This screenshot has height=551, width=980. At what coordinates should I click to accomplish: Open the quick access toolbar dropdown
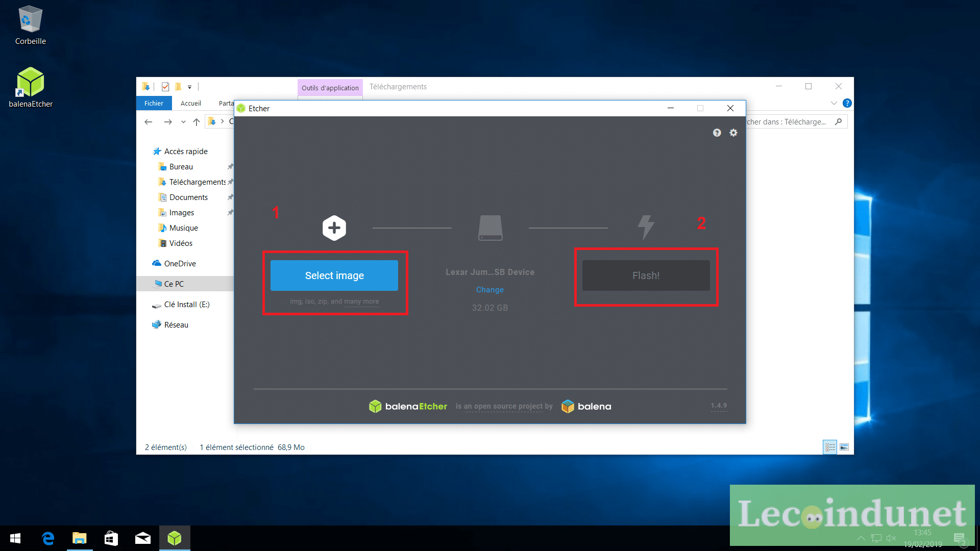coord(189,87)
